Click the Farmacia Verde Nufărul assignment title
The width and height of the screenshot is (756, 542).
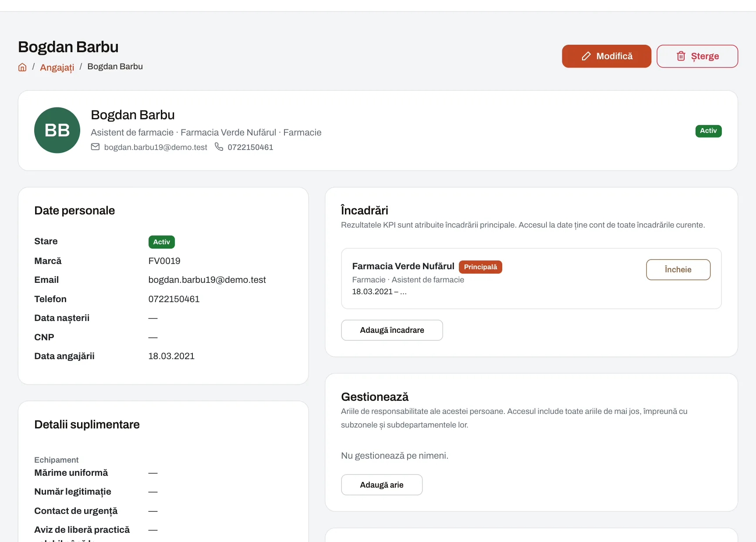click(x=403, y=266)
